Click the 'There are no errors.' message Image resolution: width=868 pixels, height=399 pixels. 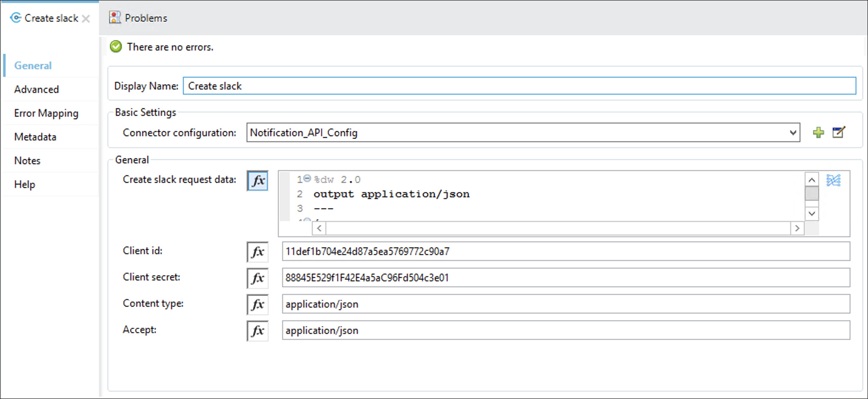(170, 47)
